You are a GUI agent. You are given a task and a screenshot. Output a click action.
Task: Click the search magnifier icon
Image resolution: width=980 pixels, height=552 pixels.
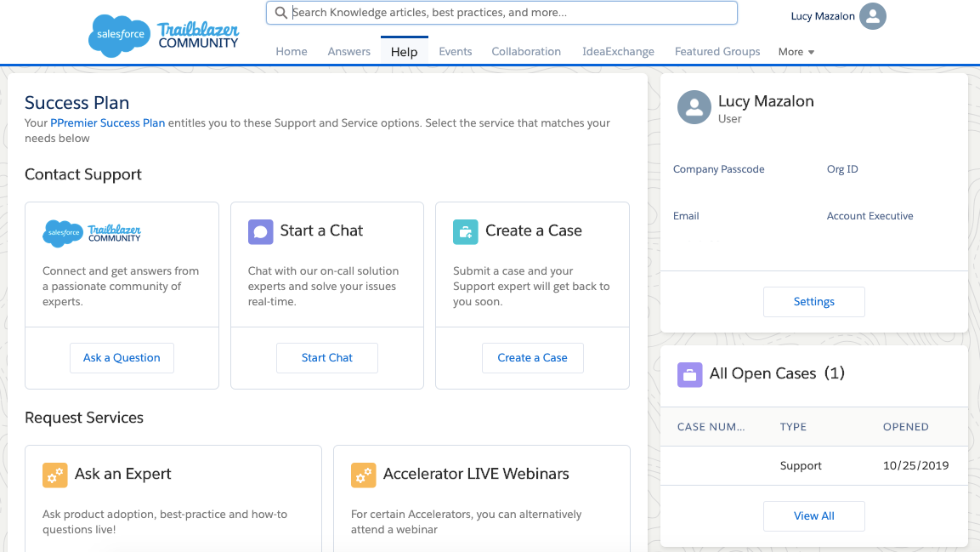(x=281, y=13)
